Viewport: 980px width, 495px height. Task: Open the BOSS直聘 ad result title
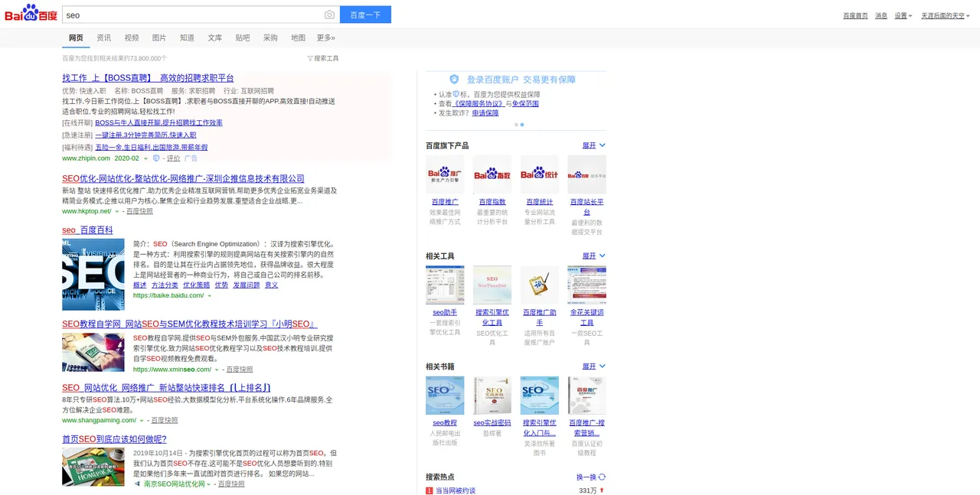[148, 78]
